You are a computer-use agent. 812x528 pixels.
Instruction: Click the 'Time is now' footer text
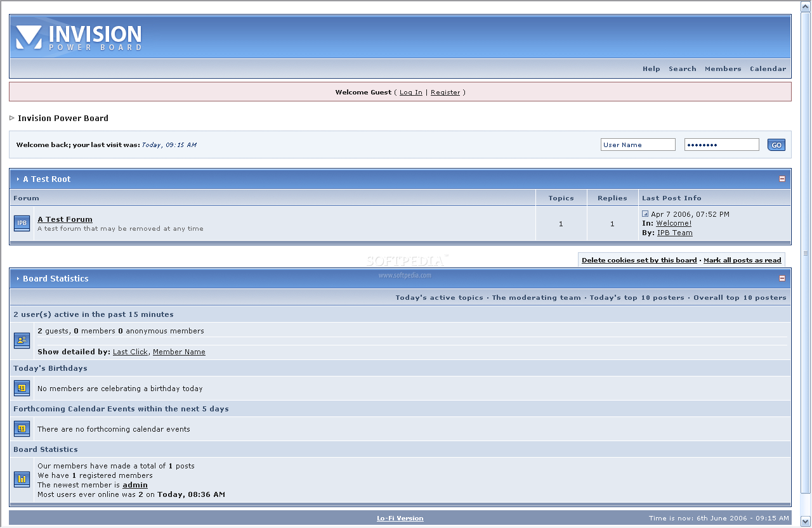point(719,518)
